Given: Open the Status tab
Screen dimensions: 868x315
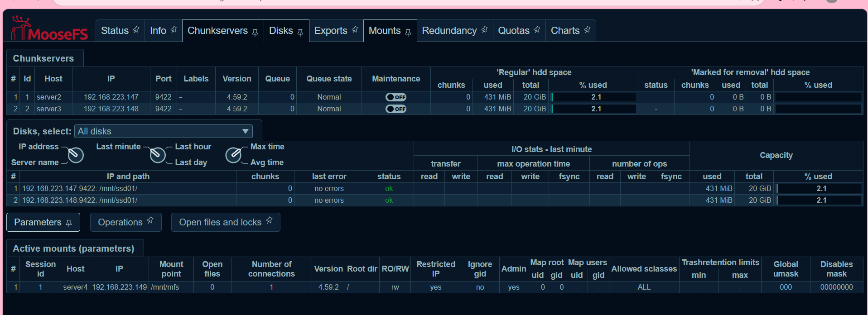Looking at the screenshot, I should pos(115,31).
